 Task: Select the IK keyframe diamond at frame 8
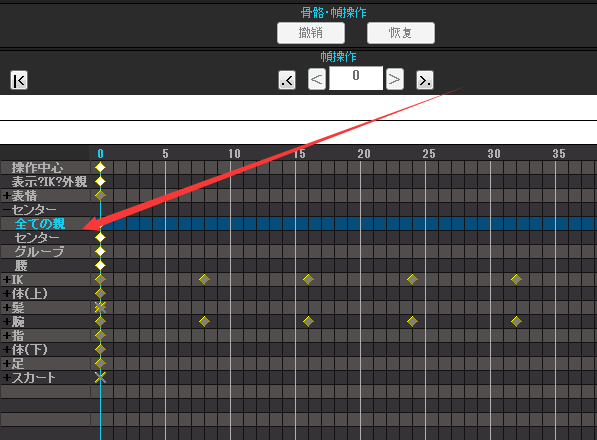204,279
